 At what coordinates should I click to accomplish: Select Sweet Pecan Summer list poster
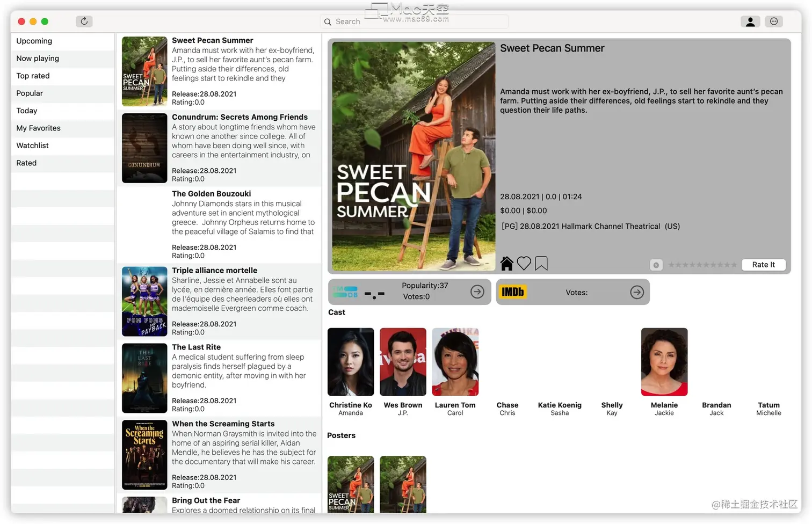point(144,71)
